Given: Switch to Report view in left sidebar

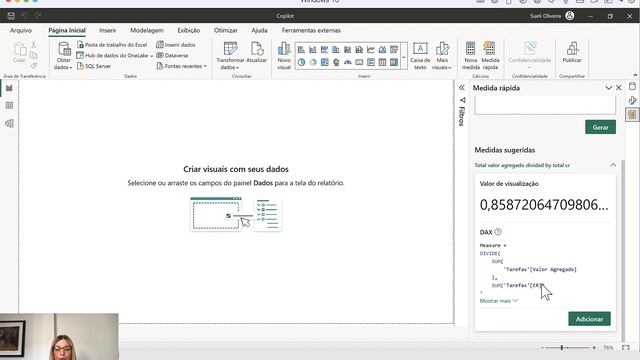Looking at the screenshot, I should pyautogui.click(x=9, y=88).
